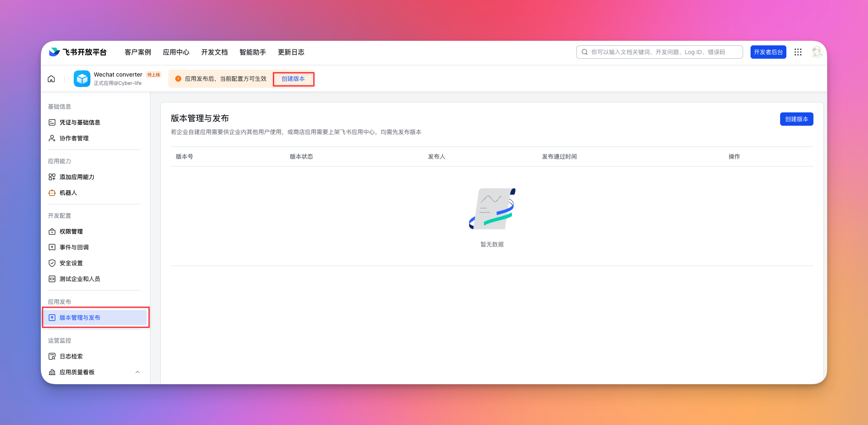Click the Wechat converter app cube icon
The image size is (868, 425).
point(82,79)
